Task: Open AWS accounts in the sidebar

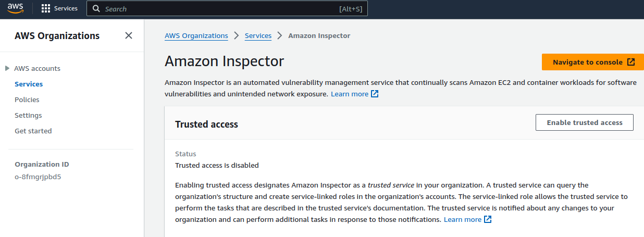Action: point(37,68)
